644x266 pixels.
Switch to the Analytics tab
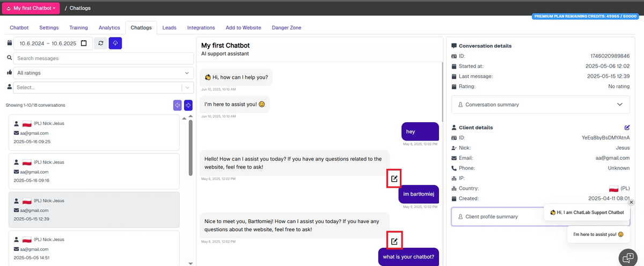click(109, 28)
